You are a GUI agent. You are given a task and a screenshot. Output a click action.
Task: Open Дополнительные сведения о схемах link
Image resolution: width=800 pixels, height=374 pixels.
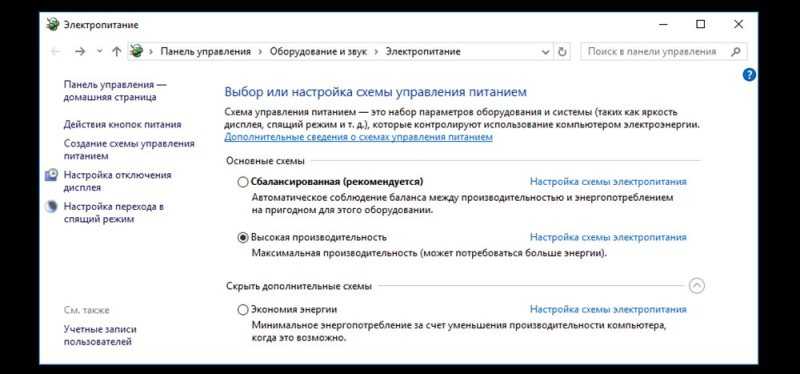click(358, 137)
